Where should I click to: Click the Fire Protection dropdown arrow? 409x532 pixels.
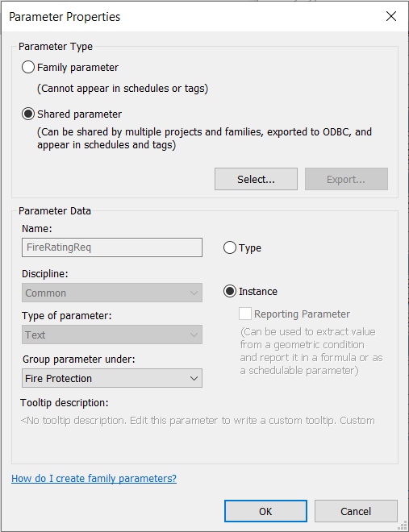194,378
